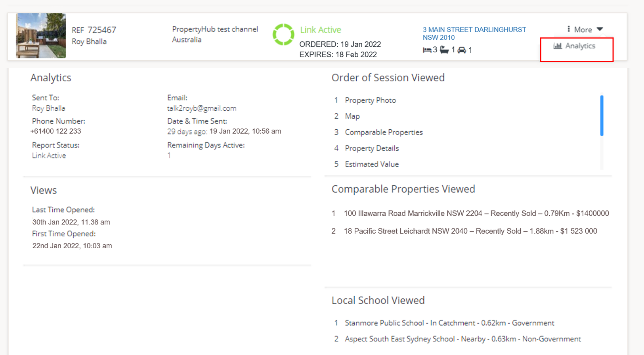Click the Estimated Value session entry
Image resolution: width=644 pixels, height=355 pixels.
click(372, 164)
